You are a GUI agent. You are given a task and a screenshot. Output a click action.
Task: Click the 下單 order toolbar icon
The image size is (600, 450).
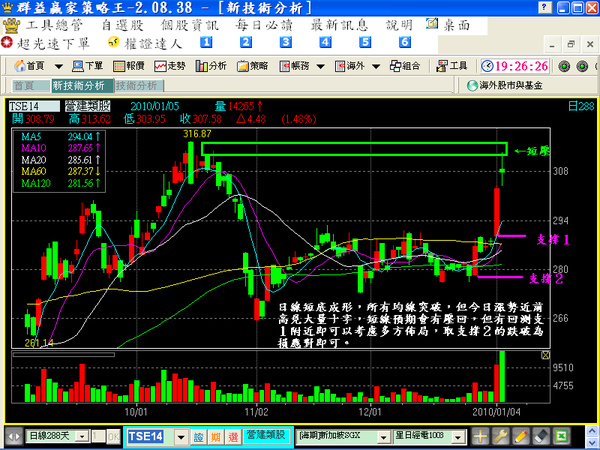pos(88,66)
